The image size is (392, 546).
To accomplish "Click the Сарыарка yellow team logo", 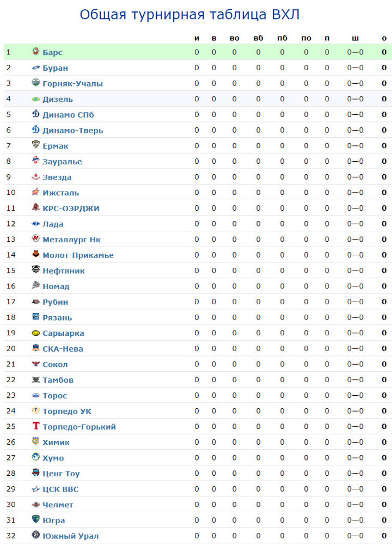I will click(36, 333).
